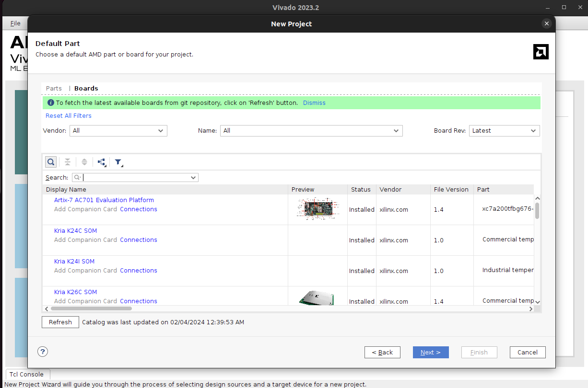This screenshot has width=588, height=388.
Task: Cancel the New Project wizard
Action: pos(528,352)
